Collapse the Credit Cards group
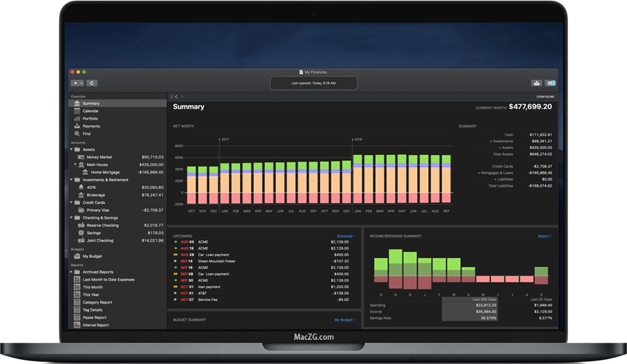The height and width of the screenshot is (364, 627). pyautogui.click(x=71, y=202)
